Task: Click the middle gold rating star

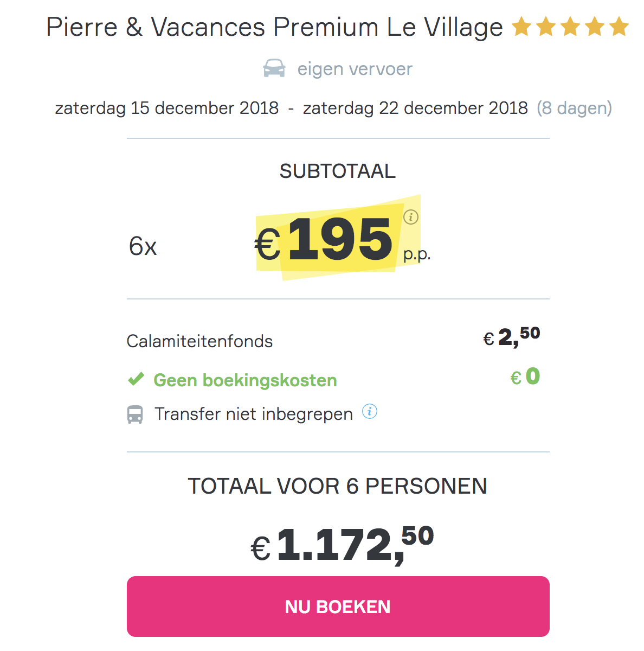Action: pos(570,27)
